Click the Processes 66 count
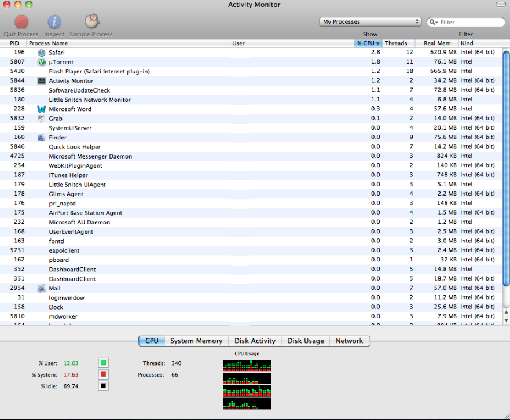The height and width of the screenshot is (420, 510). click(x=175, y=375)
